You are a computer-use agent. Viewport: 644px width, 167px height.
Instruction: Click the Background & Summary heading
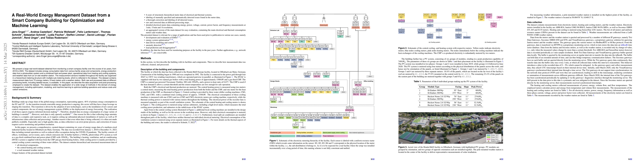click(27, 98)
